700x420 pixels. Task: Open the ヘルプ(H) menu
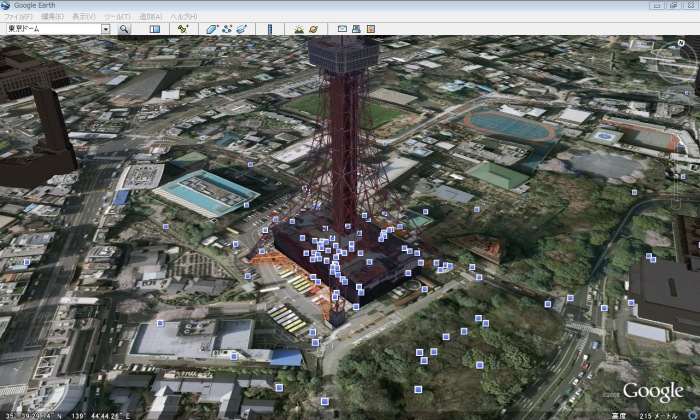(183, 16)
